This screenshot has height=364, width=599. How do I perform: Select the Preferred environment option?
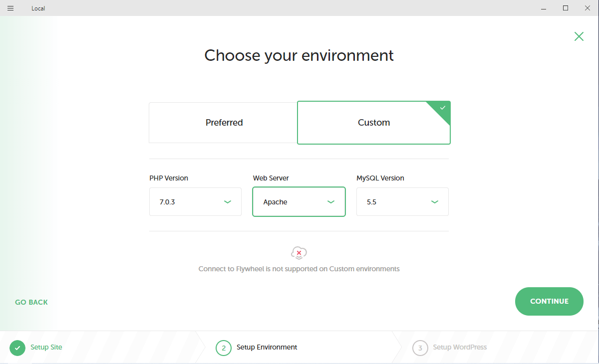pos(224,123)
